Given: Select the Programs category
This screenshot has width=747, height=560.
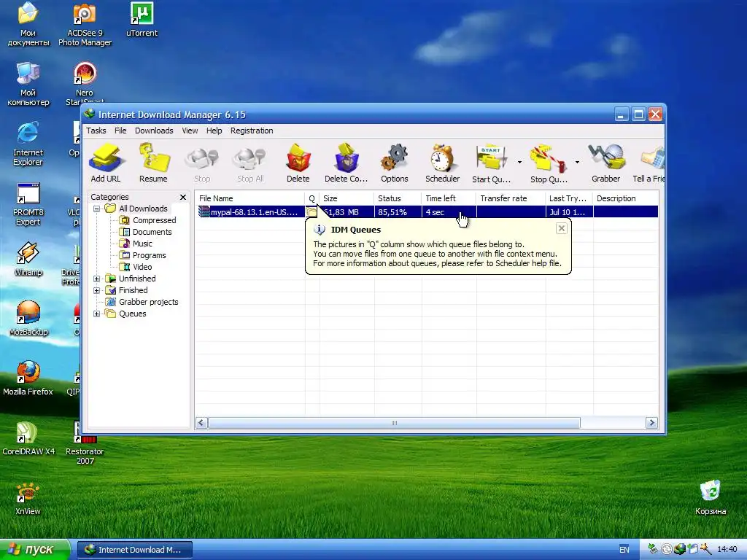Looking at the screenshot, I should tap(142, 255).
